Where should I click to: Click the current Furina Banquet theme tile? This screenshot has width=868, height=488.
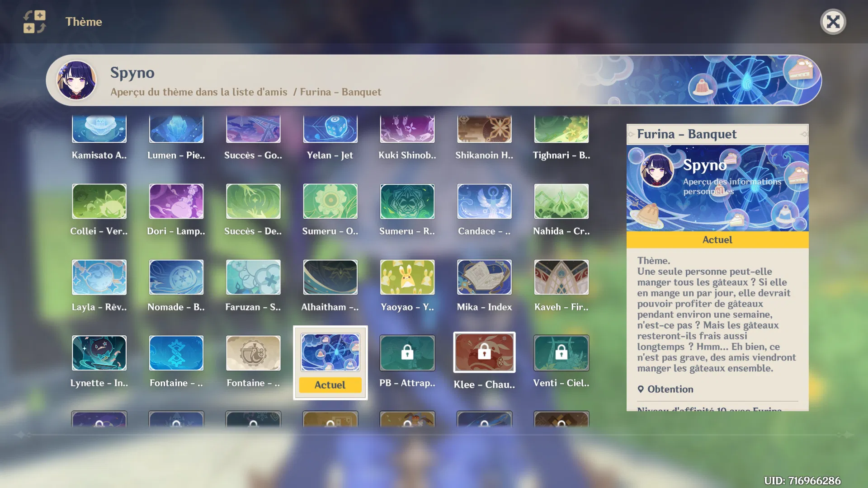330,353
